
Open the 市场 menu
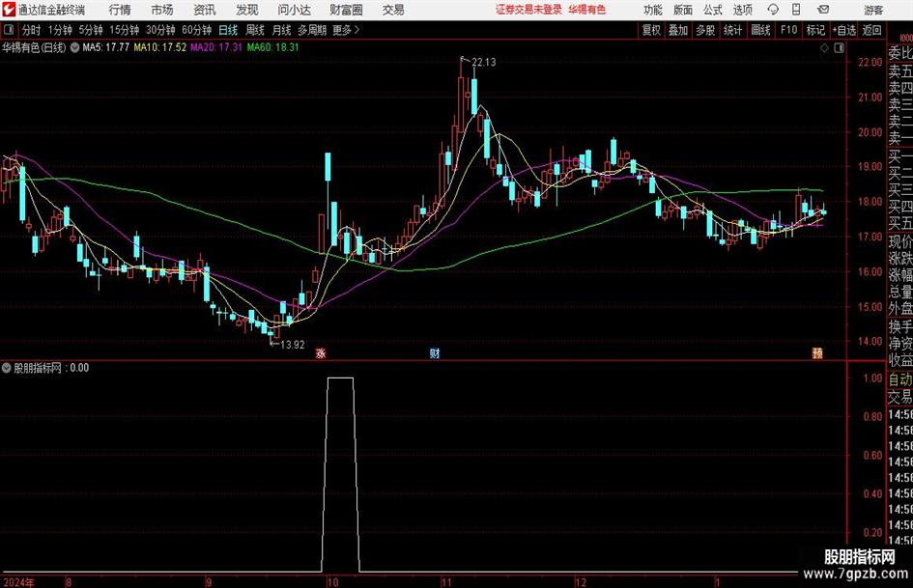162,10
